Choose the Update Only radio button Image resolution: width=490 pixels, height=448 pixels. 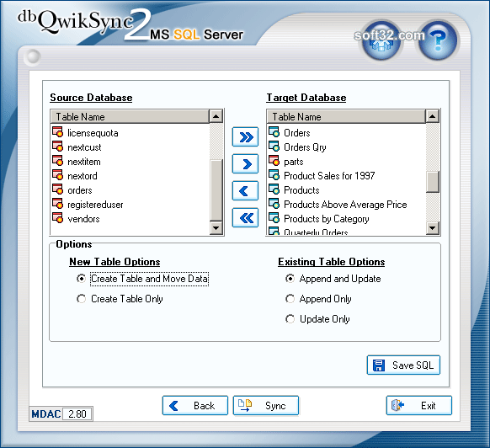tap(290, 319)
